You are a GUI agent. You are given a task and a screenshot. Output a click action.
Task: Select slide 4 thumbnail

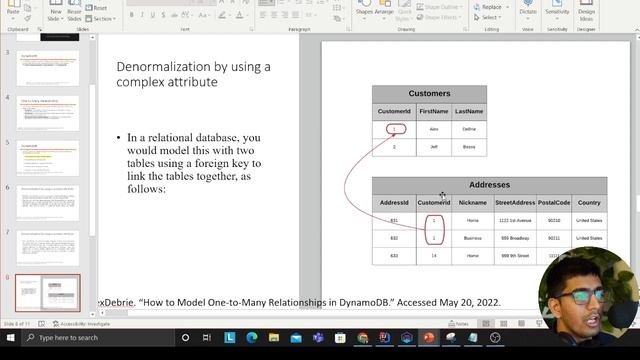(x=48, y=113)
